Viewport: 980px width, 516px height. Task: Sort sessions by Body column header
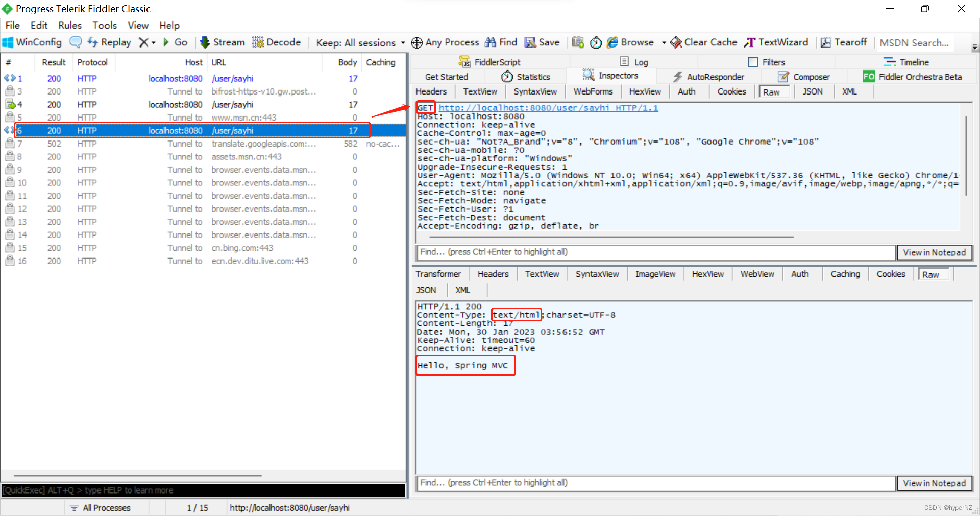coord(347,62)
